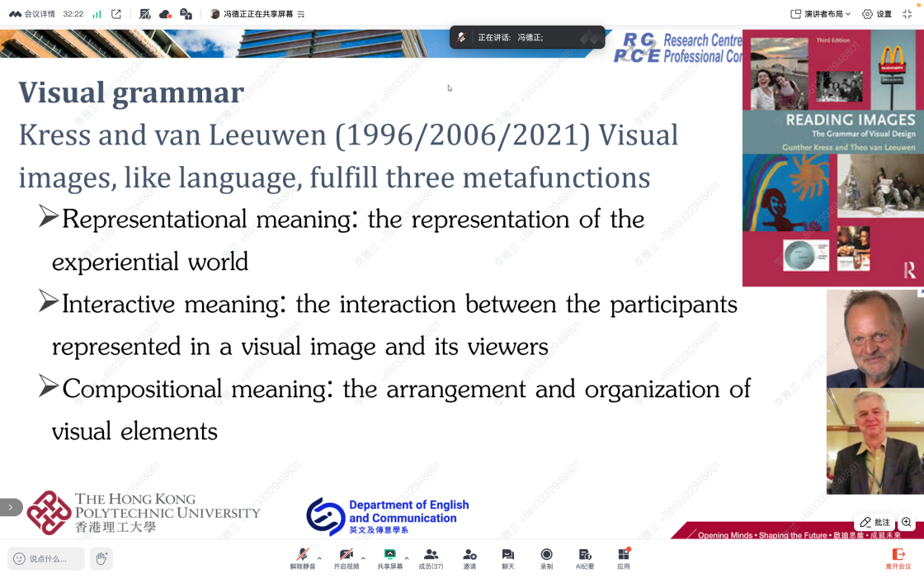Leave the meeting (离开会议)

point(898,558)
